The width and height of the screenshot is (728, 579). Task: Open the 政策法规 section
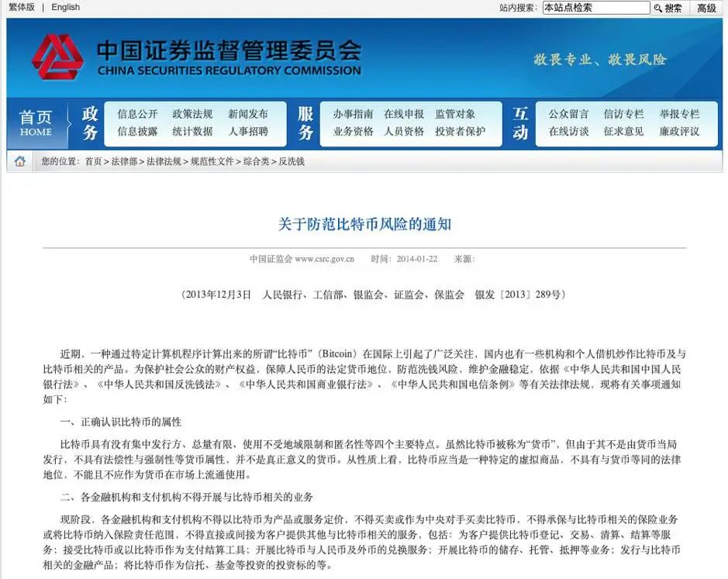pos(194,112)
